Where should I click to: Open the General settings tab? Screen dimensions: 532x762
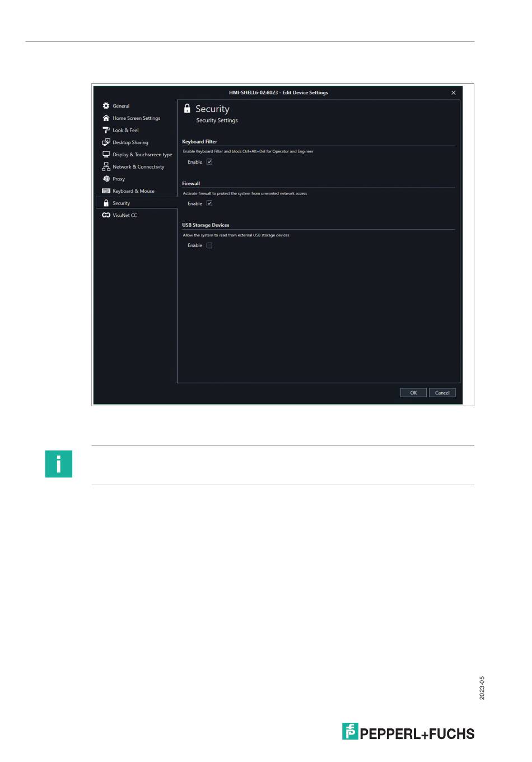(x=121, y=106)
